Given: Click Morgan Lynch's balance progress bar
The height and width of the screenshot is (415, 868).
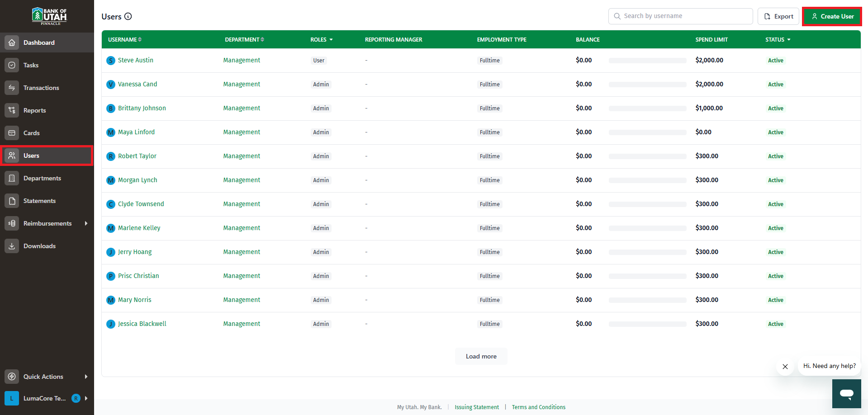Looking at the screenshot, I should (647, 180).
